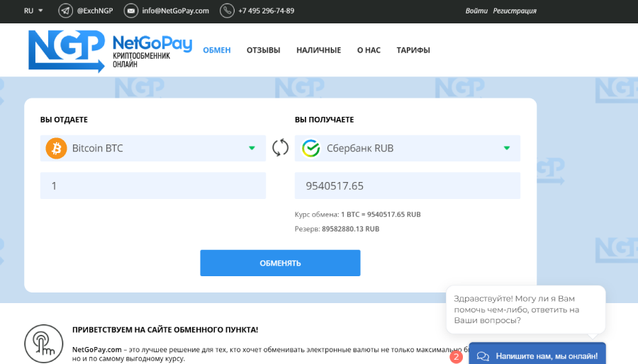
Task: Click the Bitcoin coin icon
Action: (56, 148)
